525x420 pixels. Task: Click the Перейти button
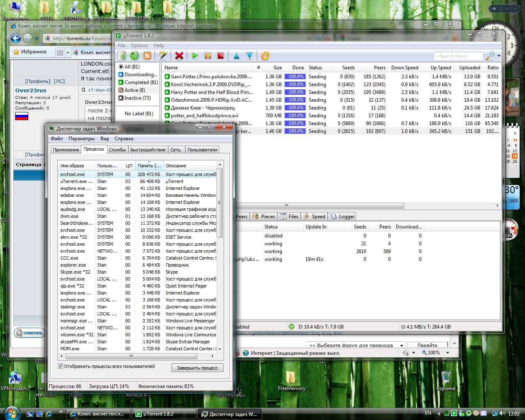(427, 345)
